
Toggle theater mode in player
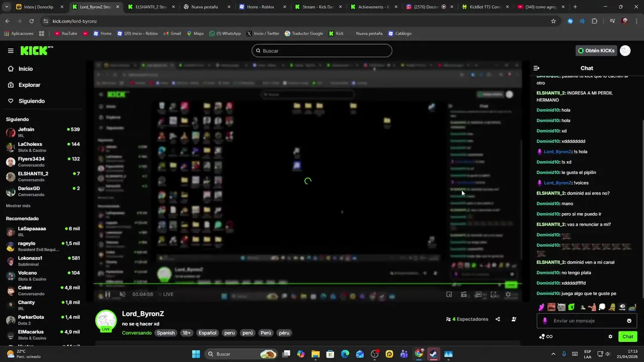pos(478,295)
